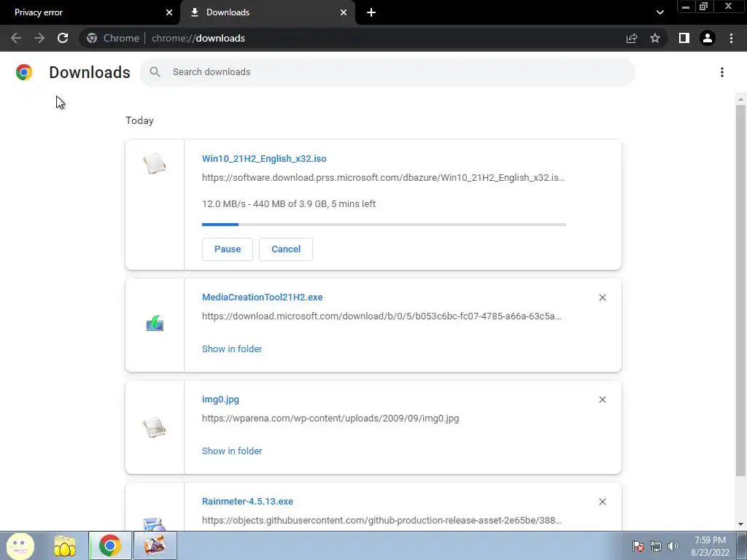Reload the downloads page
Viewport: 747px width, 560px height.
tap(63, 38)
